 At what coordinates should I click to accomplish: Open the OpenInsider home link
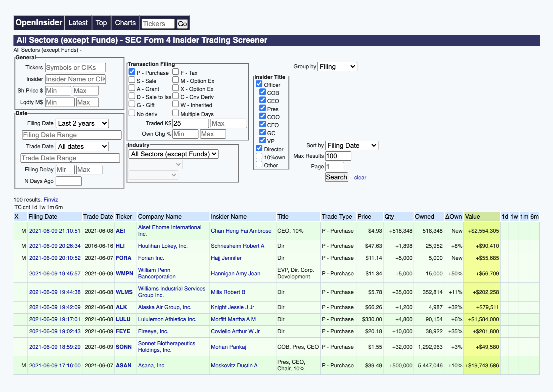39,23
